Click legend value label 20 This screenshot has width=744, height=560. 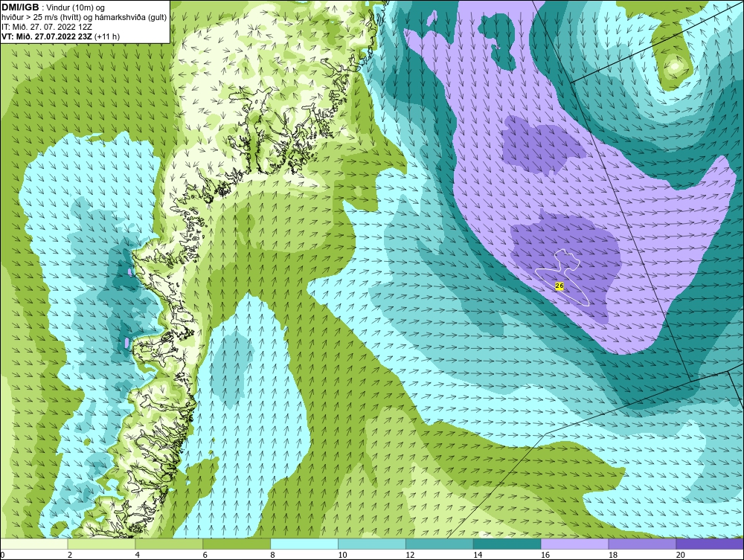coord(681,555)
